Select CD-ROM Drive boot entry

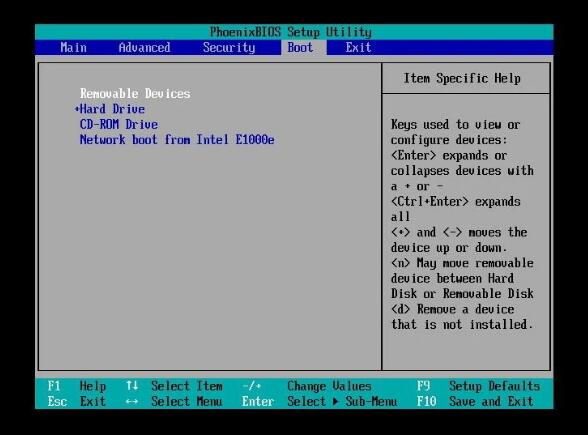(x=118, y=124)
